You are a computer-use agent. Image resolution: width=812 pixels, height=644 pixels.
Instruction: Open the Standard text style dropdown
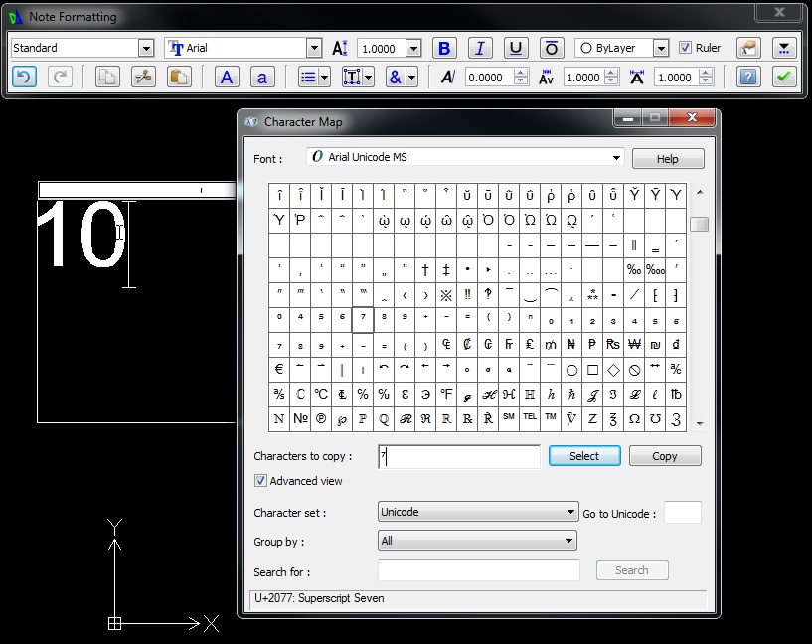coord(146,48)
